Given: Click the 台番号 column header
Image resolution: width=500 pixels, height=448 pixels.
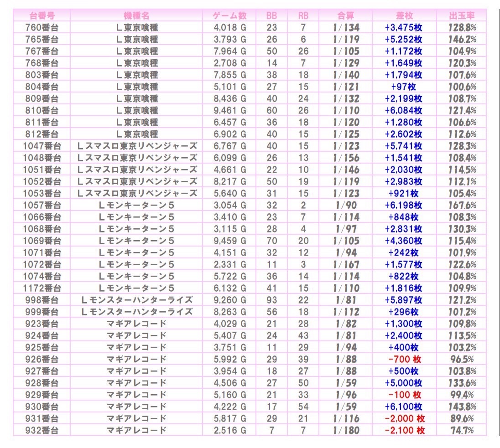Looking at the screenshot, I should [x=42, y=15].
